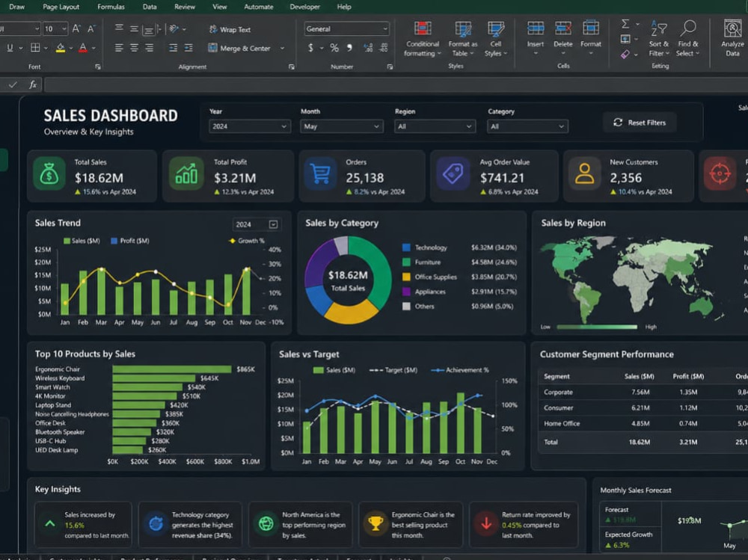Viewport: 748px width, 560px height.
Task: Click Increase Indent icon
Action: (189, 48)
